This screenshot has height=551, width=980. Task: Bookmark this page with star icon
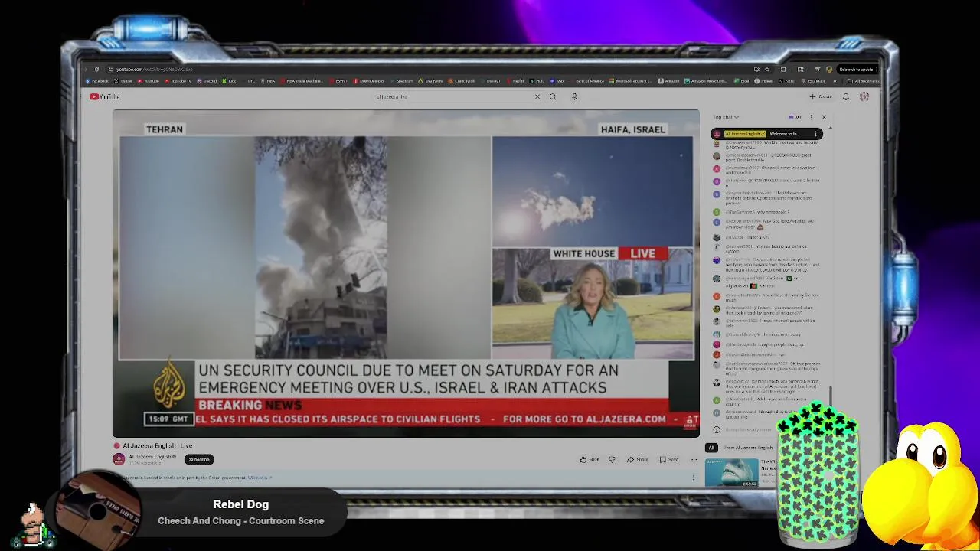[x=767, y=70]
